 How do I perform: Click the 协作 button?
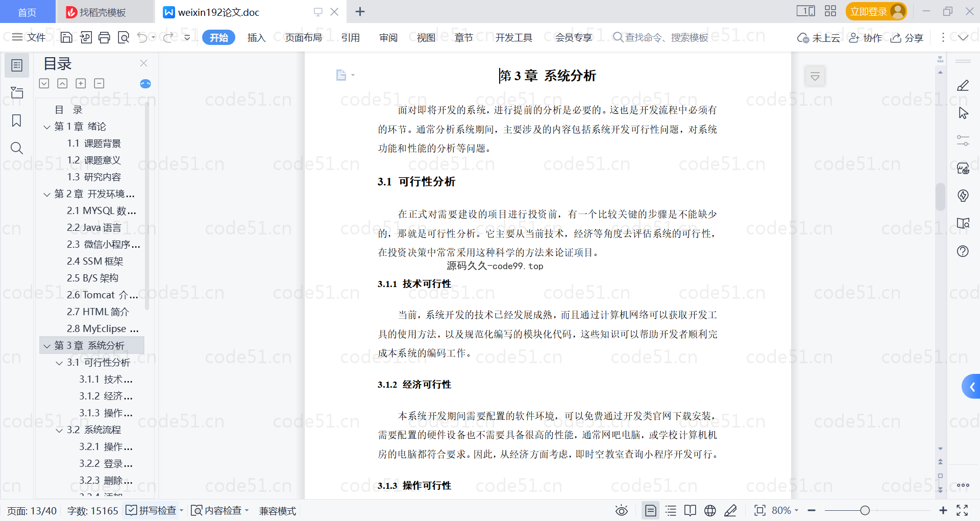coord(866,38)
